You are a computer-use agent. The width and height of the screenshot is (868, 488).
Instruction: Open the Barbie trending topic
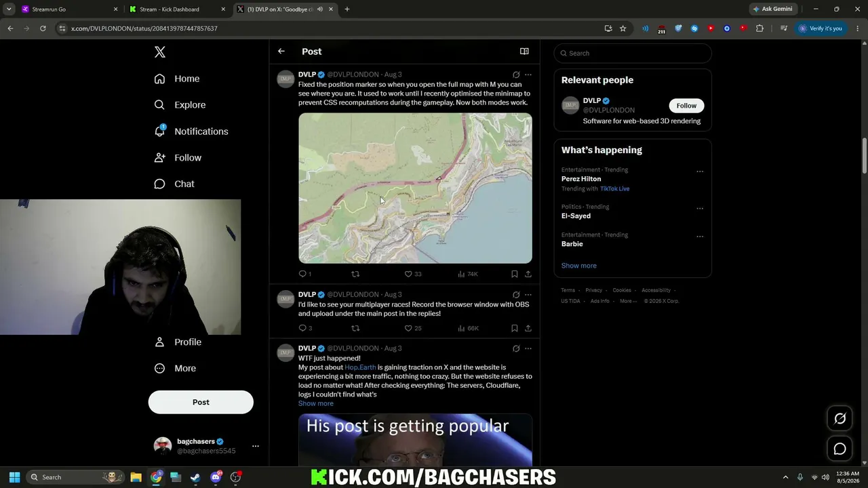point(572,244)
